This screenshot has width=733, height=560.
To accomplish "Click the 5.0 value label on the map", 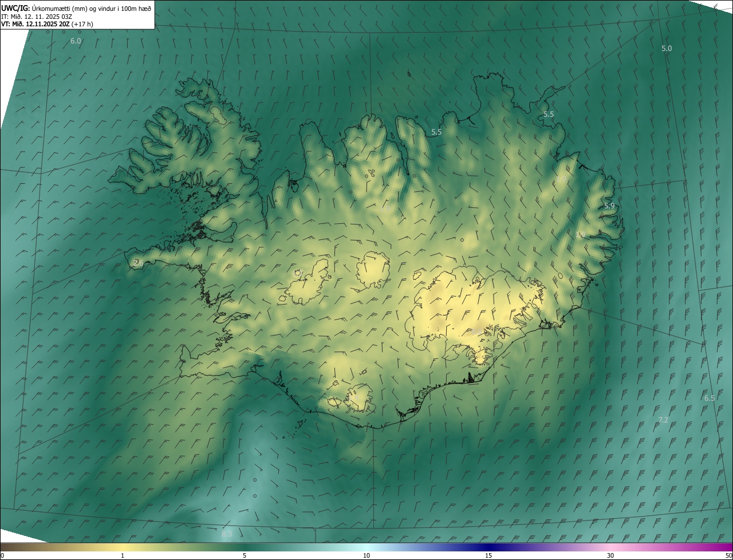I will click(x=667, y=49).
